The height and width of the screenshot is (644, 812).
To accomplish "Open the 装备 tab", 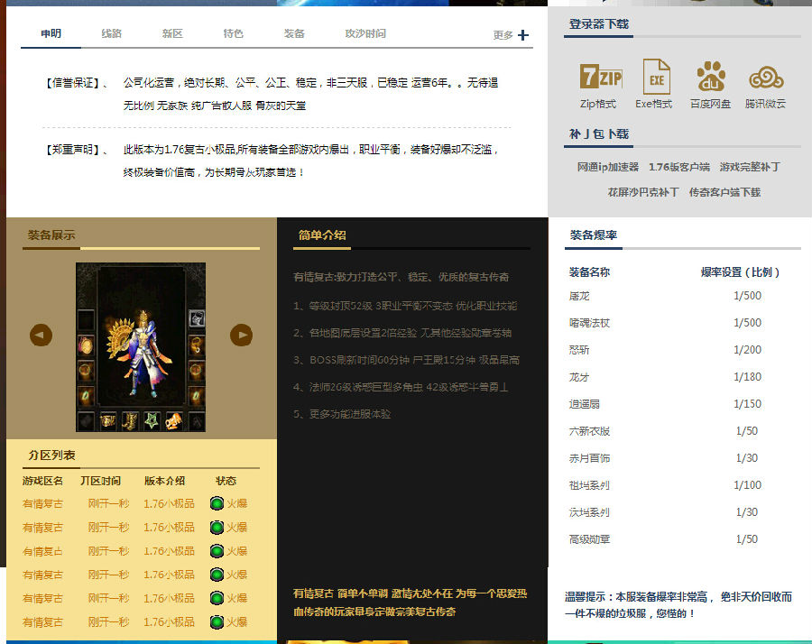I will pyautogui.click(x=294, y=33).
